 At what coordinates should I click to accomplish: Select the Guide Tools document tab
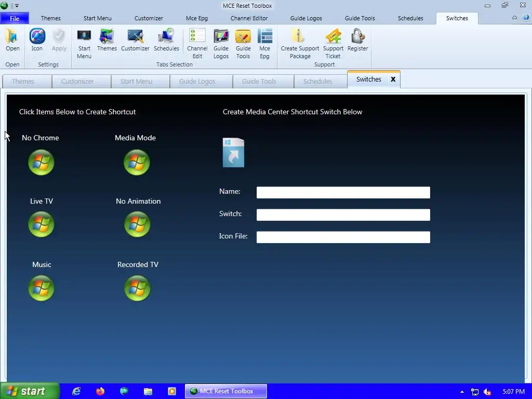tap(263, 82)
